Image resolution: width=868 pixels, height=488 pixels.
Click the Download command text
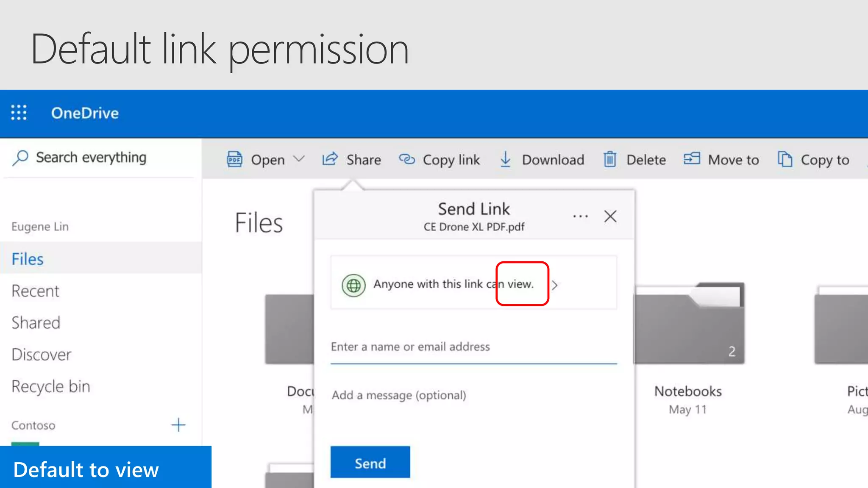pos(553,160)
